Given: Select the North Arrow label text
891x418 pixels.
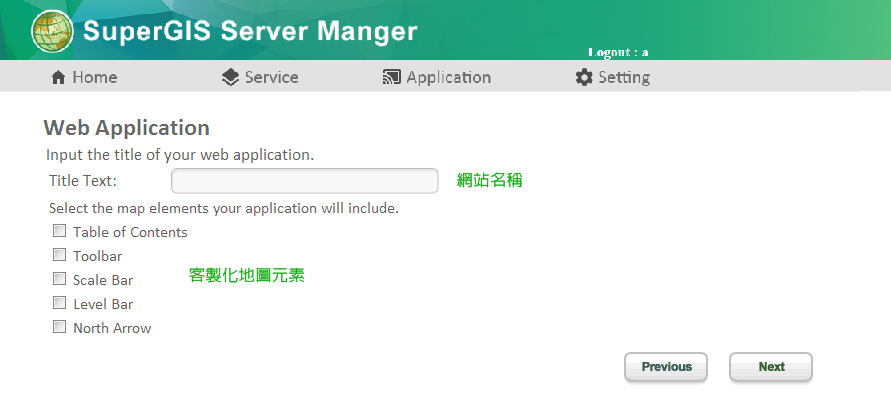Looking at the screenshot, I should pos(112,328).
